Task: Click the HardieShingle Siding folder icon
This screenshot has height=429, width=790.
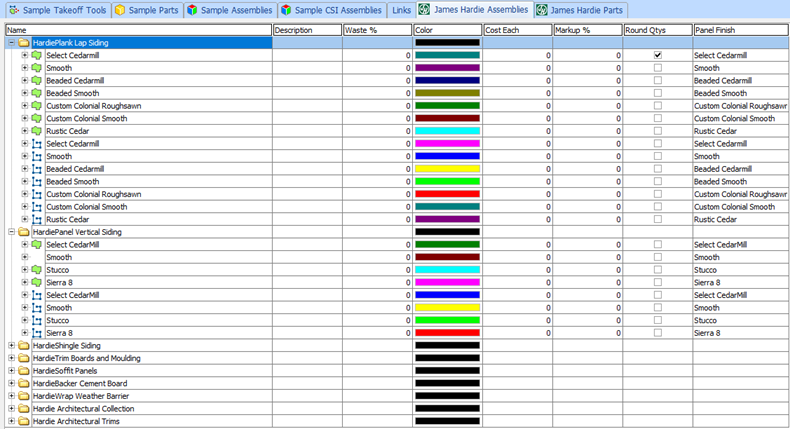Action: [x=24, y=345]
